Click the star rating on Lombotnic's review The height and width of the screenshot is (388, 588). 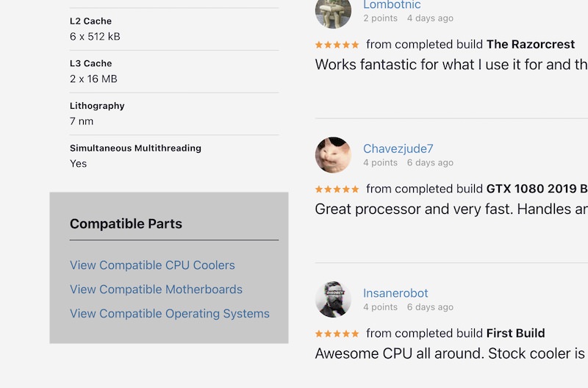(x=337, y=45)
